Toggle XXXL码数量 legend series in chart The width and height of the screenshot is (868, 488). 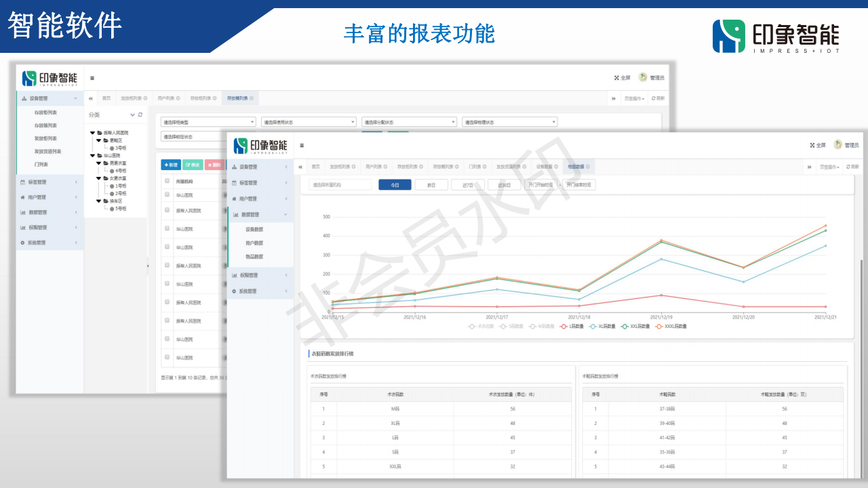pos(671,326)
